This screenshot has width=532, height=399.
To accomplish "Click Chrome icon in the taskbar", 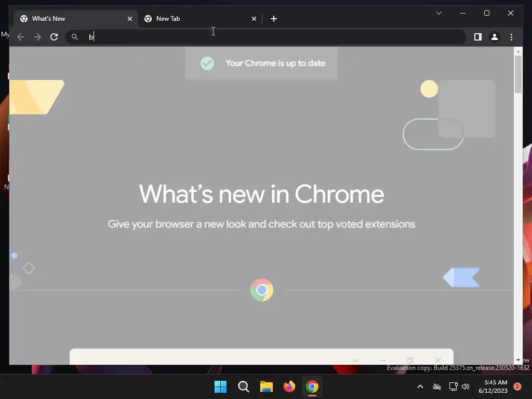I will (x=312, y=387).
